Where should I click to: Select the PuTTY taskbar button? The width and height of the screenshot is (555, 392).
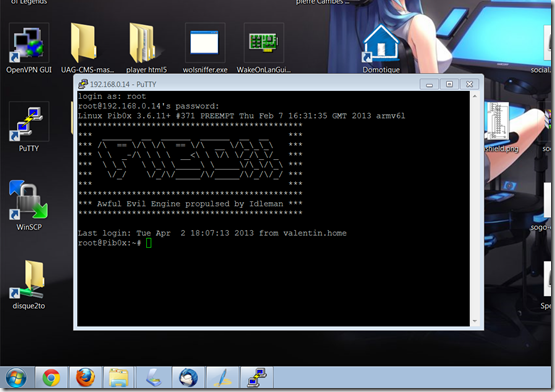[257, 377]
